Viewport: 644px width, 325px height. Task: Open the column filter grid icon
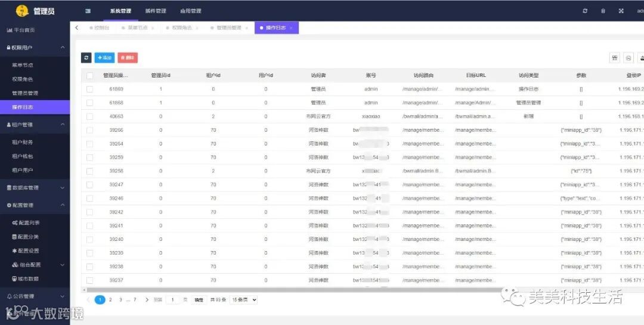click(614, 58)
